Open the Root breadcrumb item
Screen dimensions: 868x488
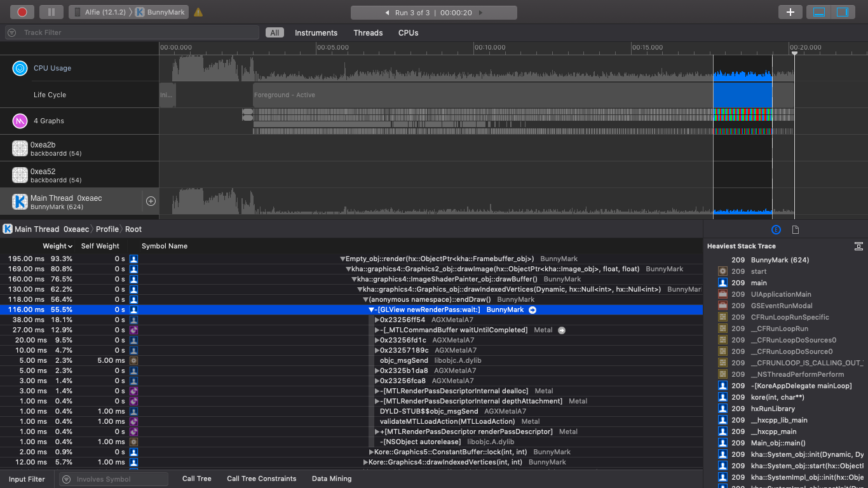(x=133, y=229)
